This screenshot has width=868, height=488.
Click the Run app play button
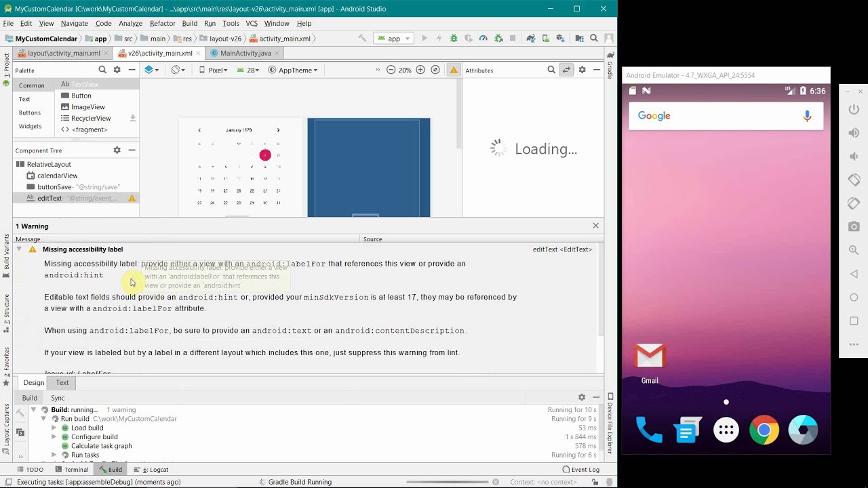(425, 39)
